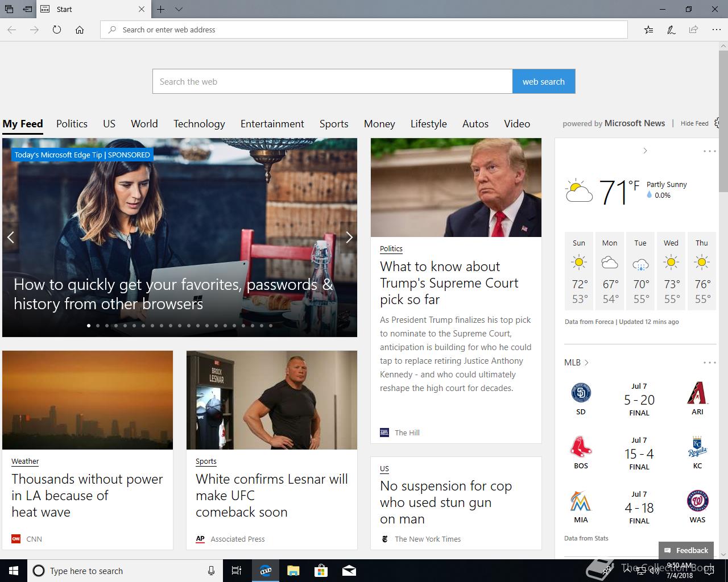Open the Lifestyle tab
The height and width of the screenshot is (582, 728).
429,124
